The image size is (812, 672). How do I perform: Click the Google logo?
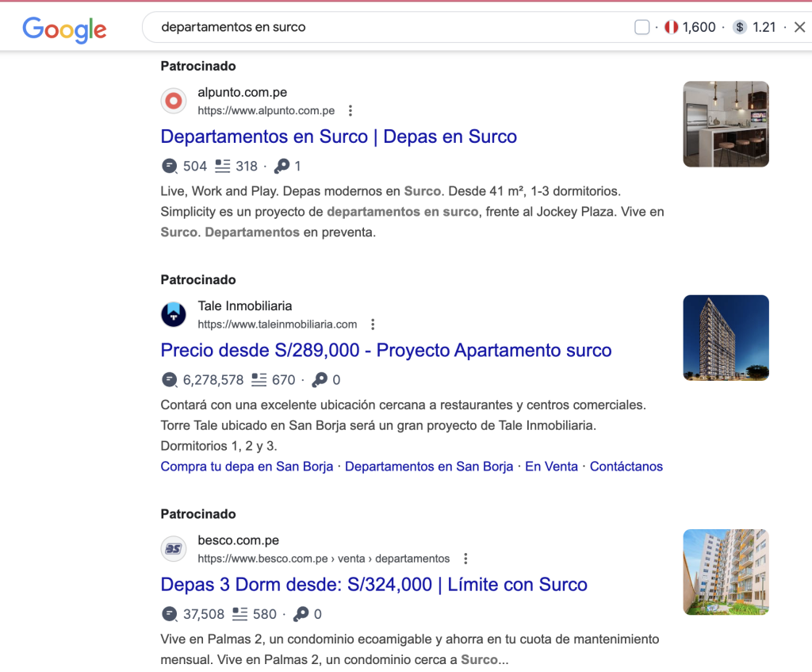pyautogui.click(x=64, y=29)
